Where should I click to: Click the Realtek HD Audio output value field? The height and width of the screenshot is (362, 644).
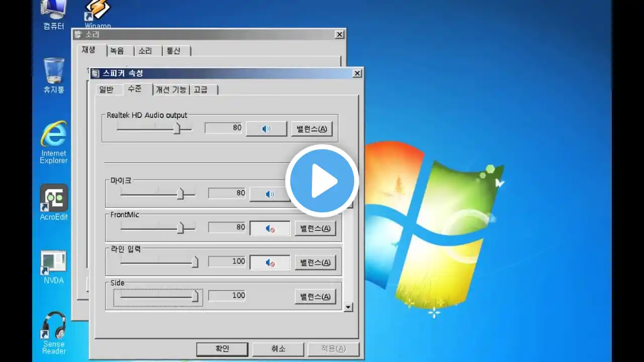click(x=223, y=128)
